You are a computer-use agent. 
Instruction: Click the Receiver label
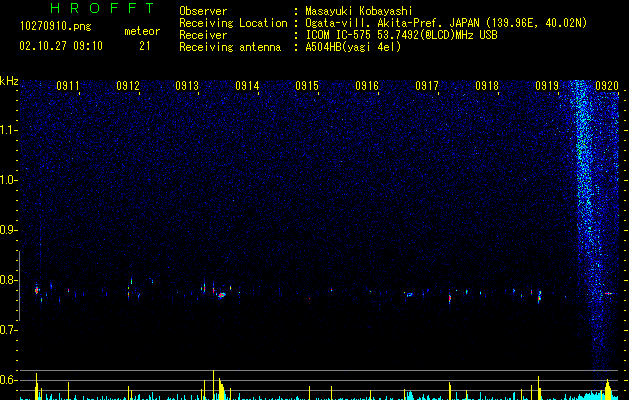[203, 35]
